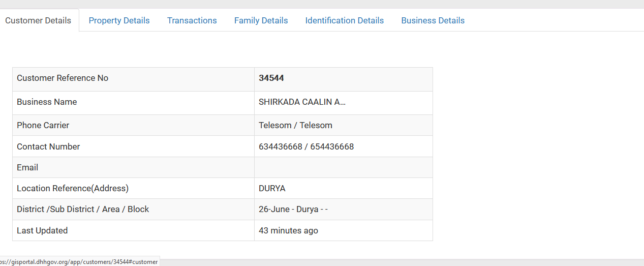
Task: Click the empty Email value cell
Action: [x=344, y=167]
